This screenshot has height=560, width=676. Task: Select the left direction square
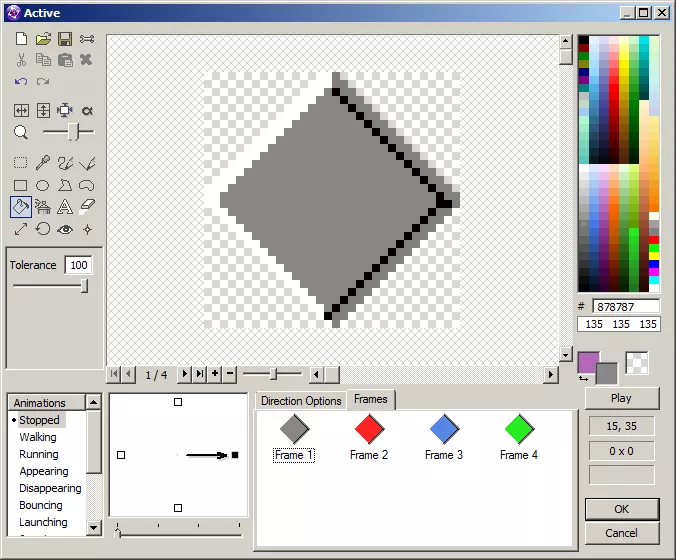tap(121, 455)
